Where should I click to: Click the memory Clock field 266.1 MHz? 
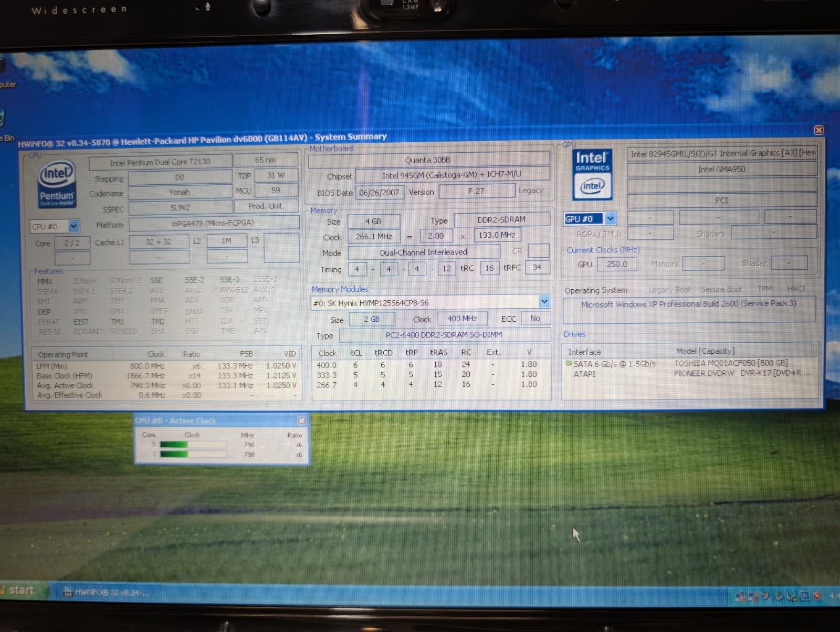pyautogui.click(x=374, y=237)
